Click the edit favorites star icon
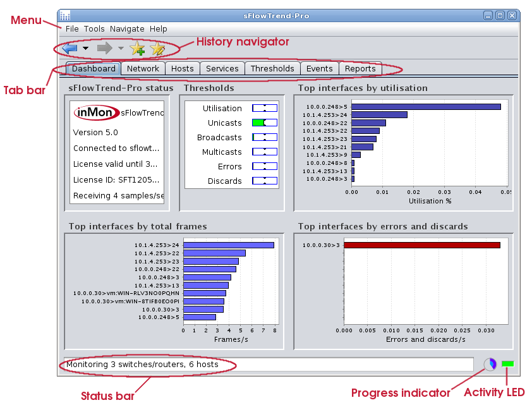 click(157, 48)
